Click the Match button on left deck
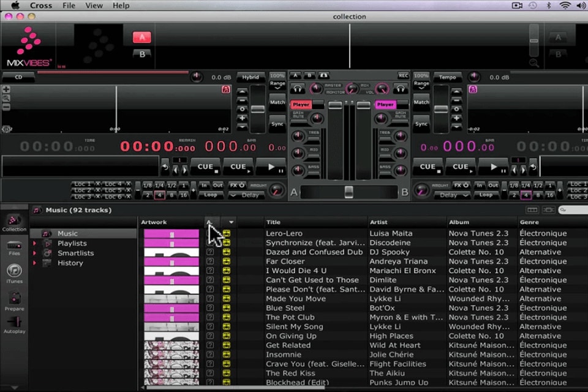588x392 pixels. click(277, 102)
